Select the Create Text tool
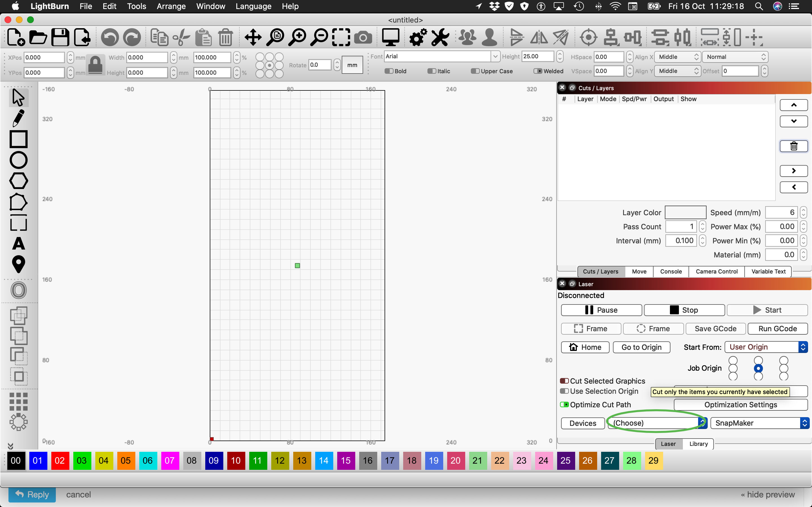812x507 pixels. pyautogui.click(x=18, y=243)
